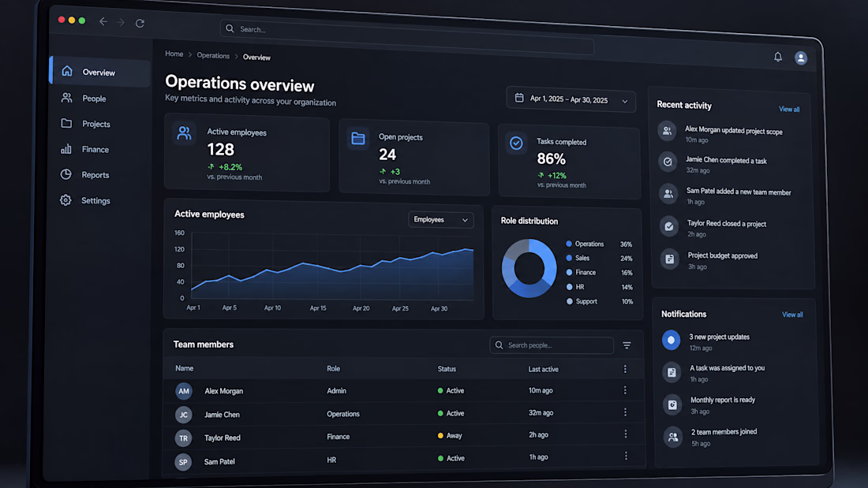Viewport: 868px width, 488px height.
Task: Click the Role distribution donut chart
Action: 529,268
